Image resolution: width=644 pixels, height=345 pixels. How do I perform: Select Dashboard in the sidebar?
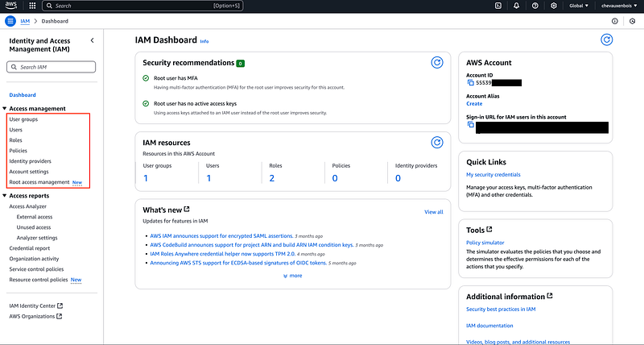23,95
